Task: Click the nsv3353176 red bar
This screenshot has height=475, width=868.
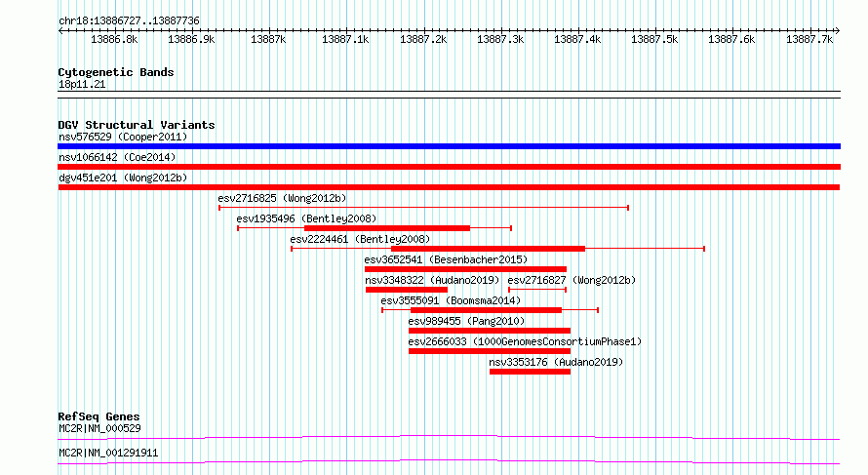Action: [530, 372]
